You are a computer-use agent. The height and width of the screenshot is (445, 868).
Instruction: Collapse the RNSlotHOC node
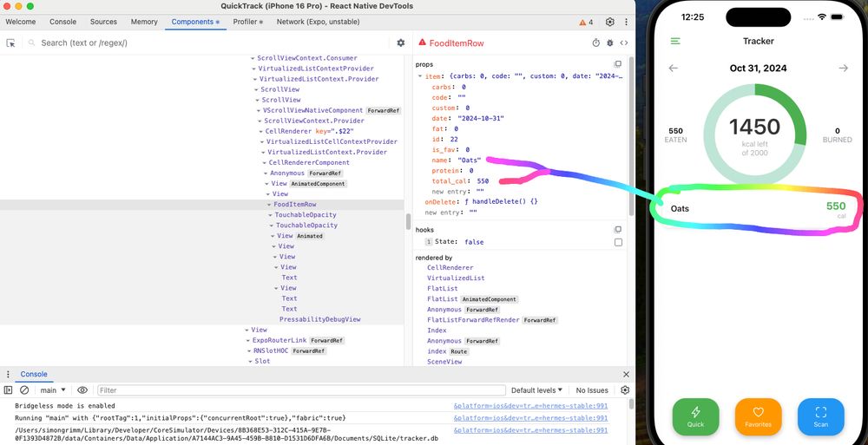tap(249, 351)
